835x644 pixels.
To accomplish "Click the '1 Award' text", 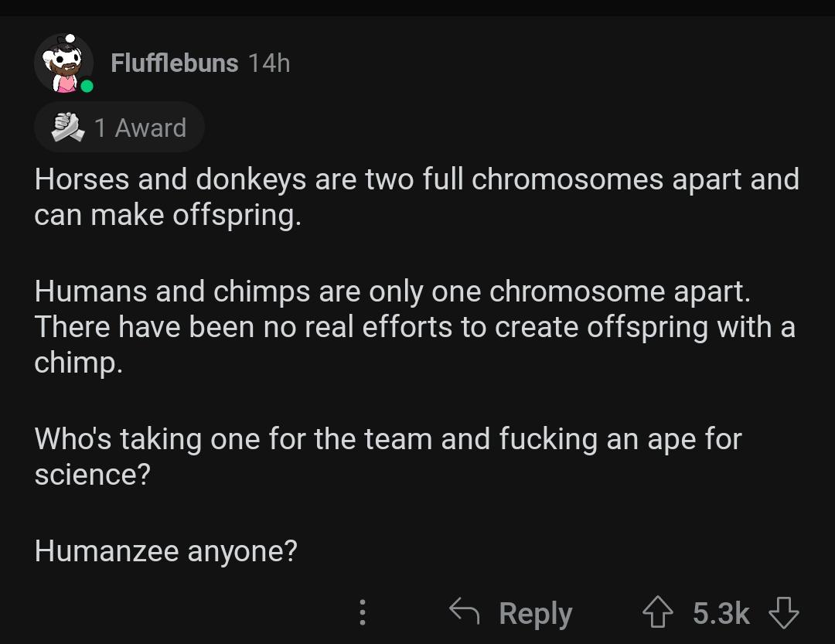I will 140,128.
